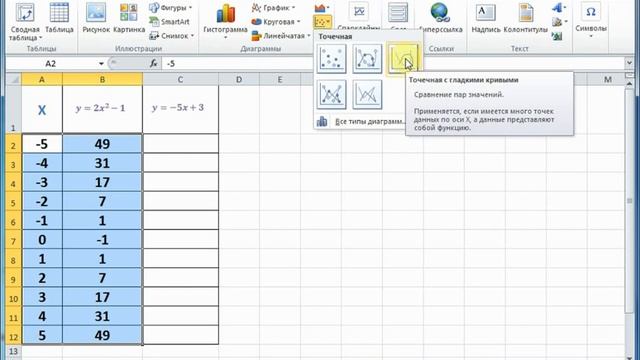
Task: Choose scatter with smooth lines
Action: pyautogui.click(x=403, y=59)
